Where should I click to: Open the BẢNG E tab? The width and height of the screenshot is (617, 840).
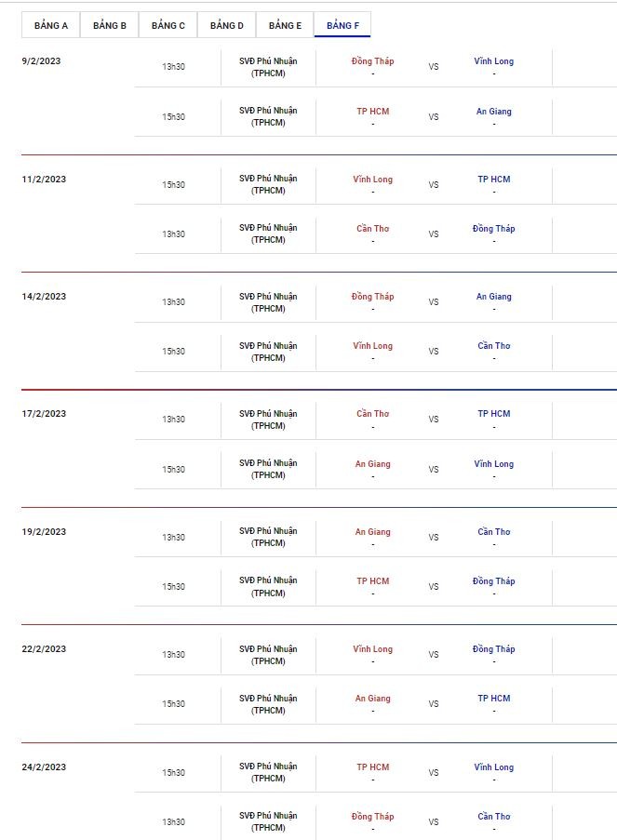286,25
